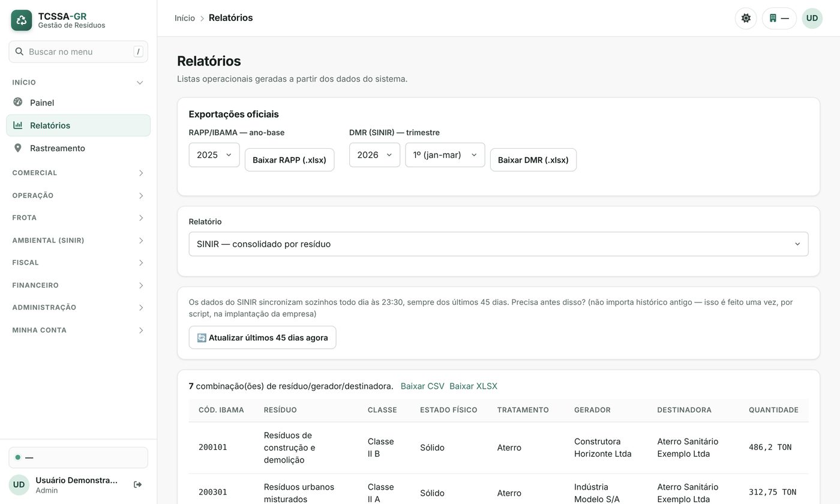Expand the FISCAL menu section
This screenshot has height=504, width=840.
click(78, 263)
